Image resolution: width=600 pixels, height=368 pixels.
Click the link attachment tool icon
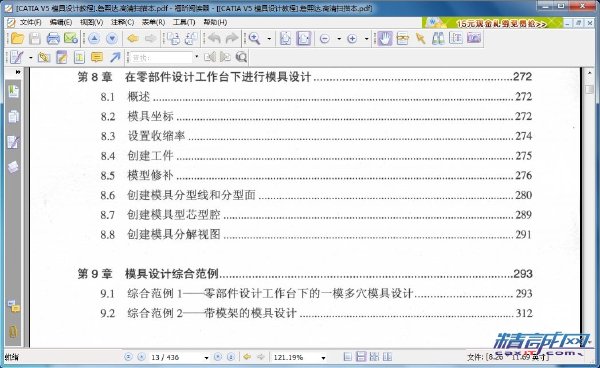[x=44, y=58]
